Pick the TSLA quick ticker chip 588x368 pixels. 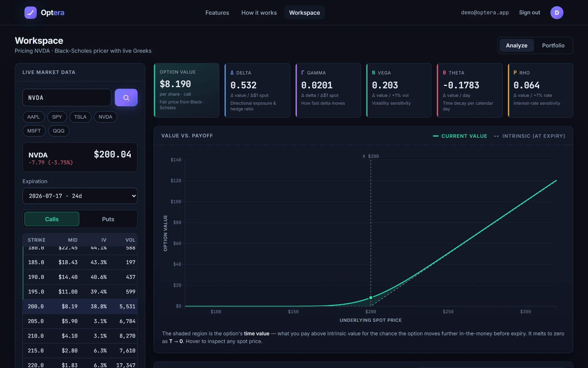click(x=80, y=117)
